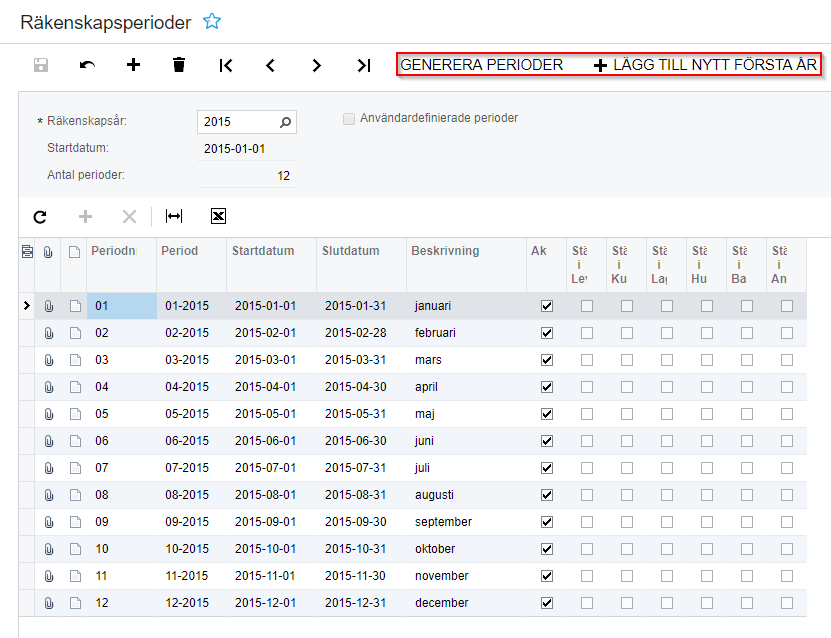Image resolution: width=831 pixels, height=638 pixels.
Task: Open the Räkenskapsår lookup selector
Action: click(x=285, y=122)
